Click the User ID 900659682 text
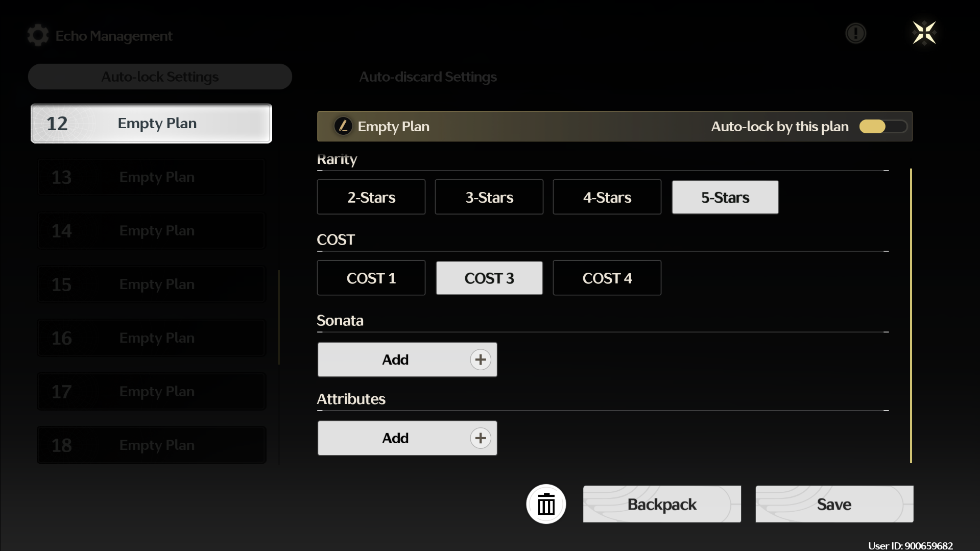This screenshot has height=551, width=980. (910, 545)
